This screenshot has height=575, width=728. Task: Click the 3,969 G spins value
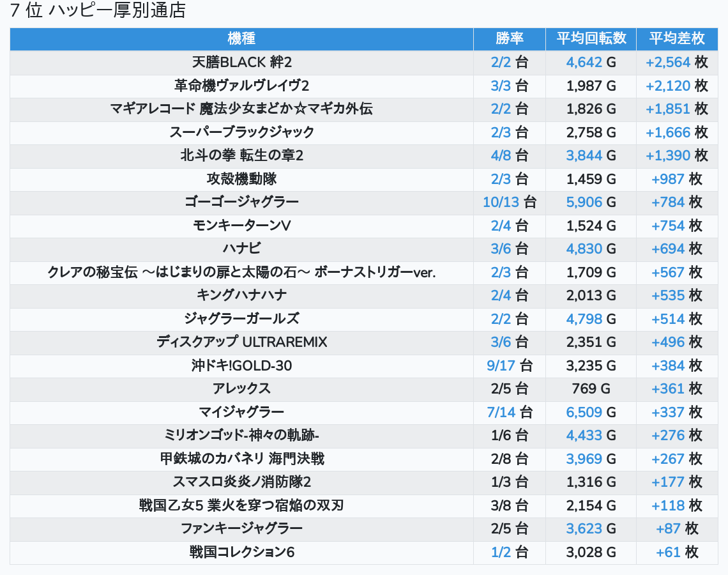(591, 459)
